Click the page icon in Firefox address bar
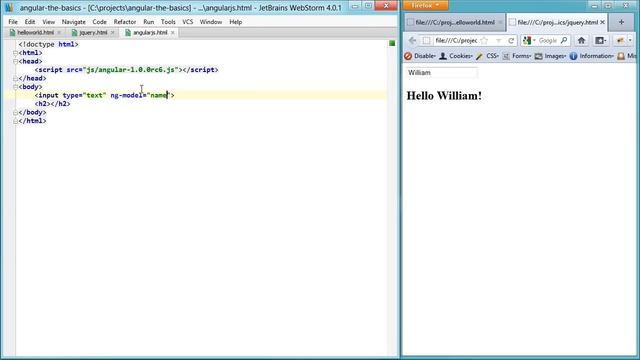640x360 pixels. click(426, 40)
